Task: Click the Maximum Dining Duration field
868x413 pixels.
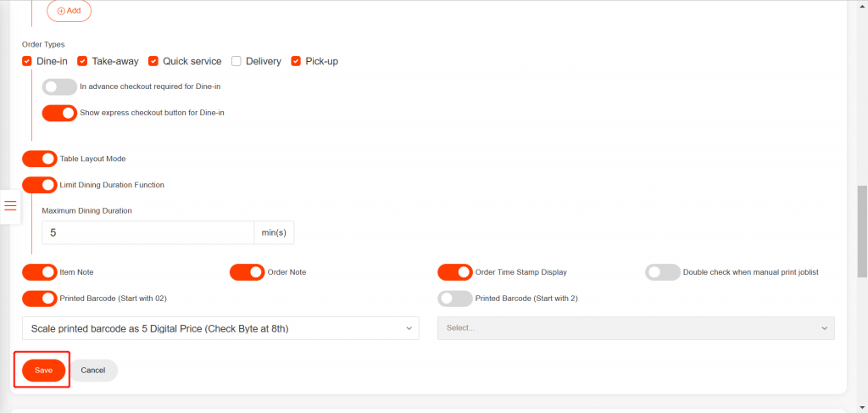Action: pos(147,232)
